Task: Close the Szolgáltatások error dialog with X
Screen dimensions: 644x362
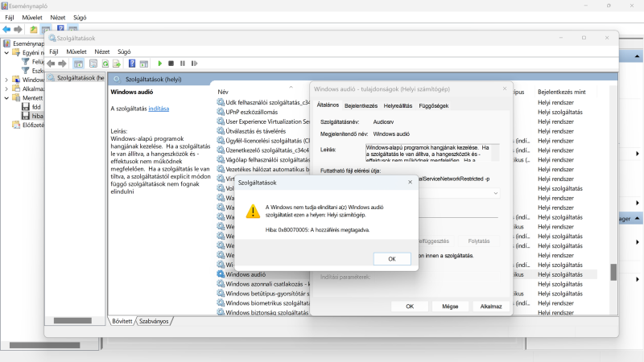Action: (x=410, y=183)
